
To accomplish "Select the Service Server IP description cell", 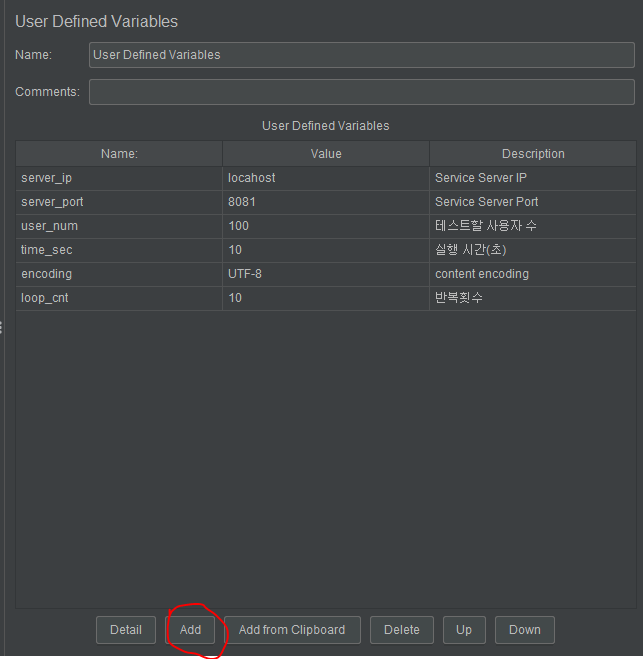I will pyautogui.click(x=533, y=178).
